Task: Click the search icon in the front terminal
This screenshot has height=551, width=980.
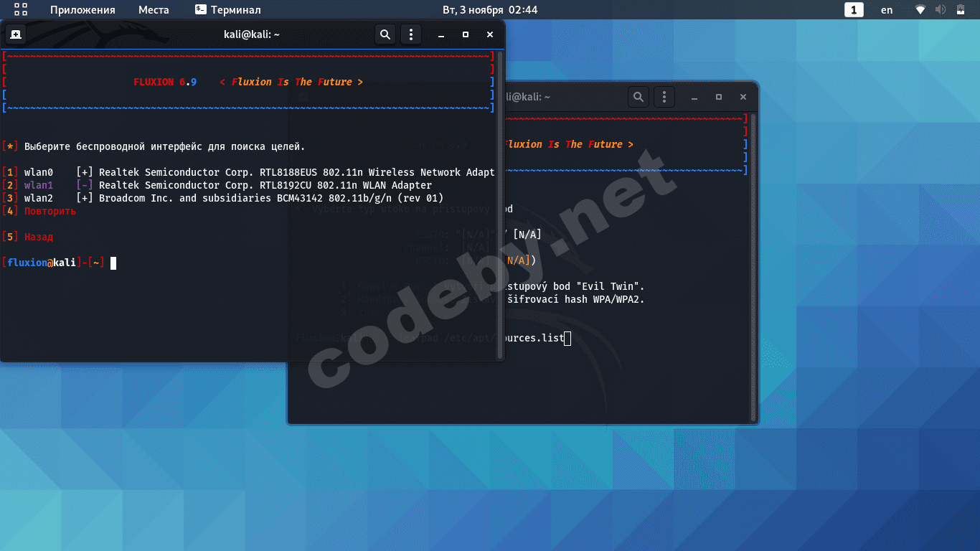Action: (x=385, y=34)
